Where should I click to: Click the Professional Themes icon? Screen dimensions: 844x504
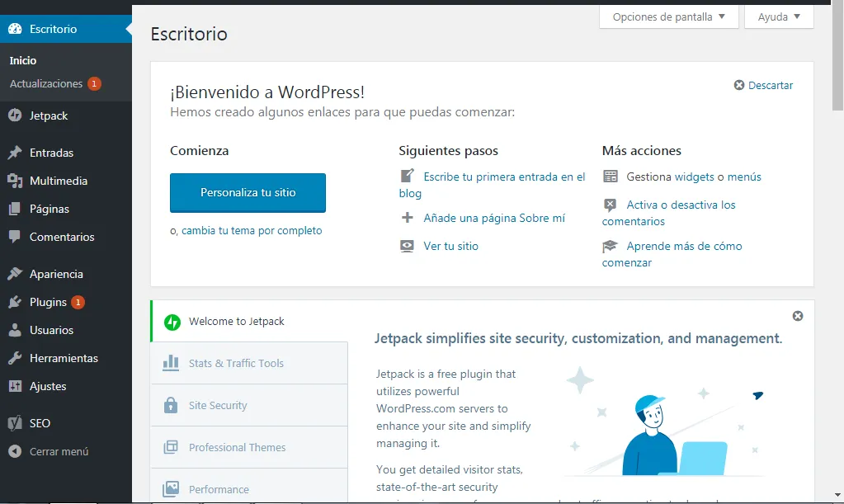(171, 447)
